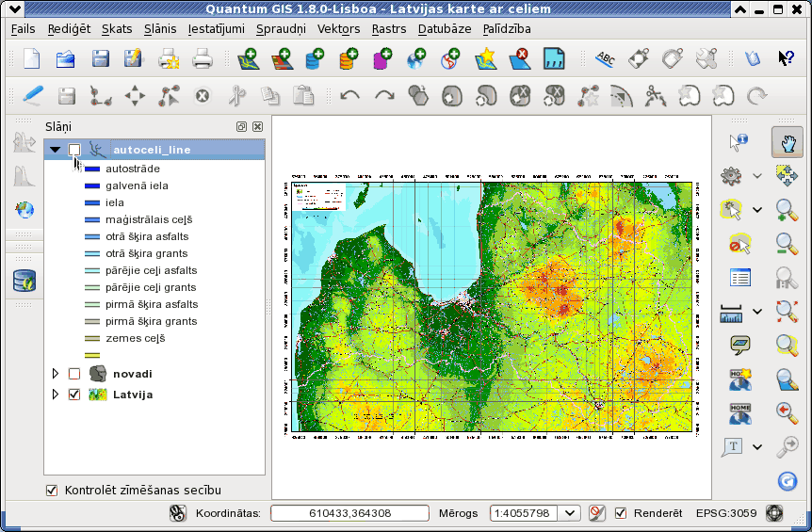Cut features scissors icon
The width and height of the screenshot is (812, 532).
[237, 96]
